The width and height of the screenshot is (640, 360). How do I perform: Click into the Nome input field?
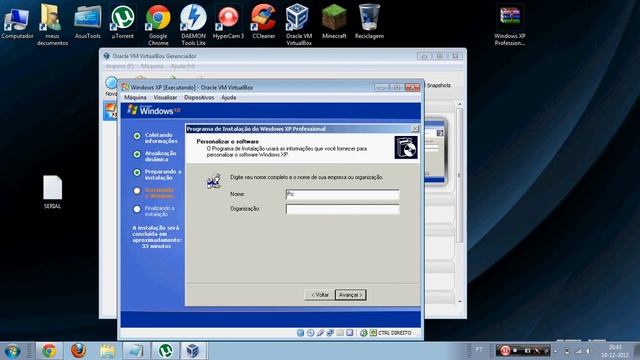point(342,194)
